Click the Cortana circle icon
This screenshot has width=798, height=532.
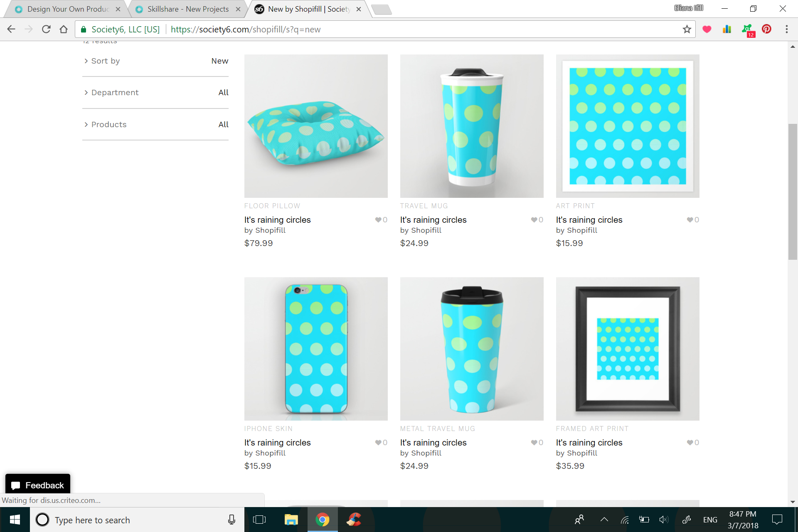click(42, 520)
